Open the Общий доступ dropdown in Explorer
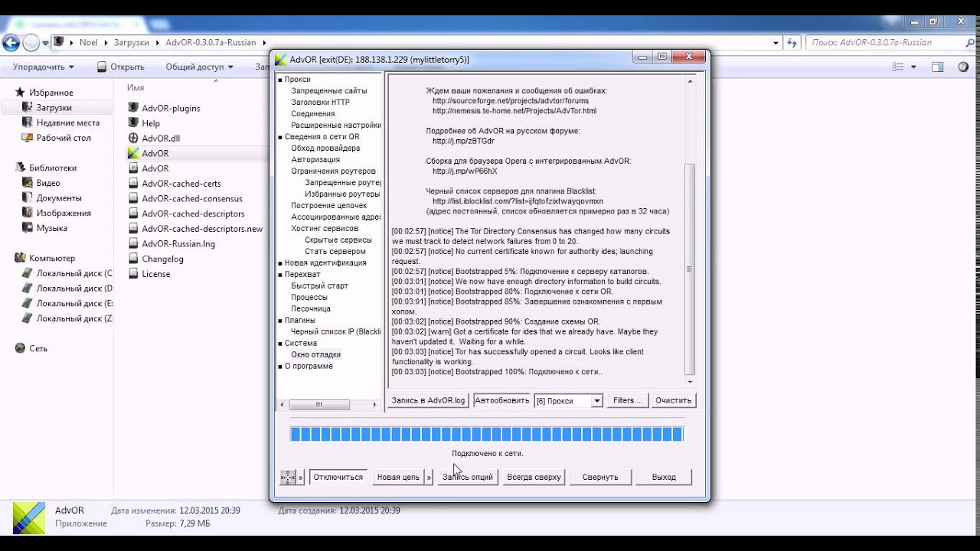The height and width of the screenshot is (551, 980). coord(199,67)
